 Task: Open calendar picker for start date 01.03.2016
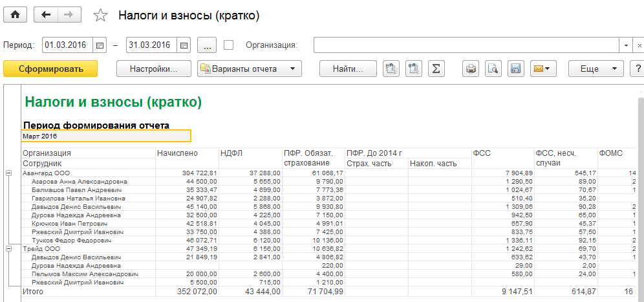tap(100, 45)
